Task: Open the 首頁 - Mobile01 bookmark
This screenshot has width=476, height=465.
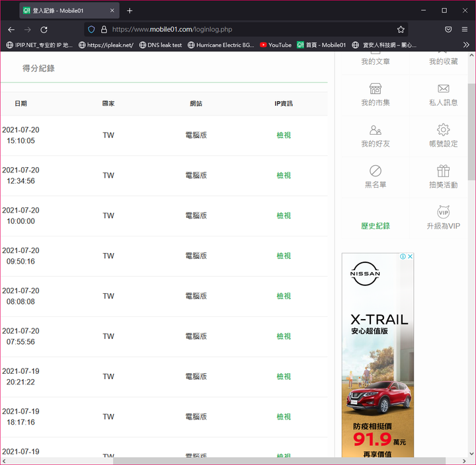Action: (321, 45)
